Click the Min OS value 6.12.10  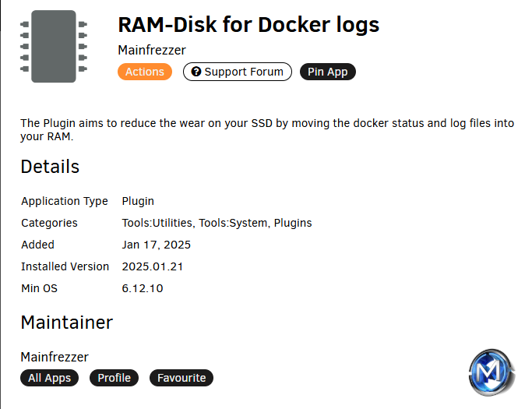pos(143,288)
